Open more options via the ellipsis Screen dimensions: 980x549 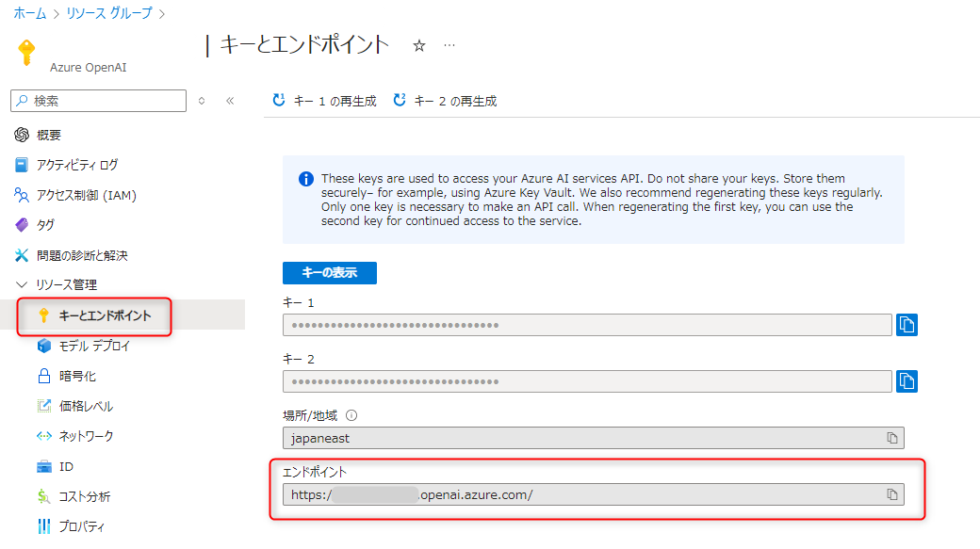[x=449, y=43]
